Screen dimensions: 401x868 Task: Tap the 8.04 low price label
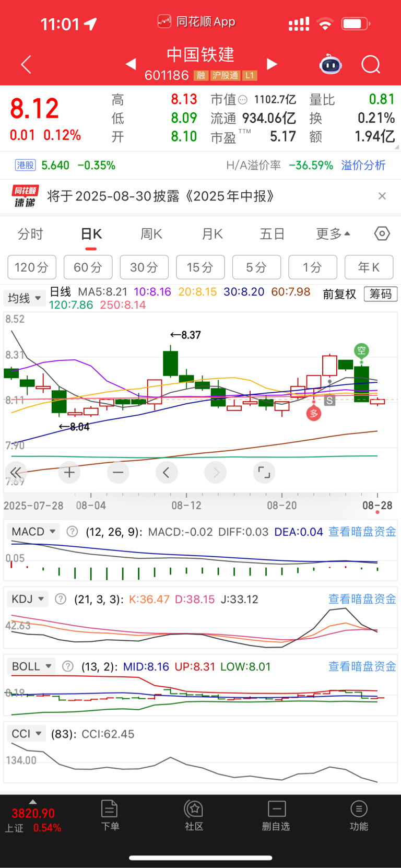pyautogui.click(x=74, y=427)
